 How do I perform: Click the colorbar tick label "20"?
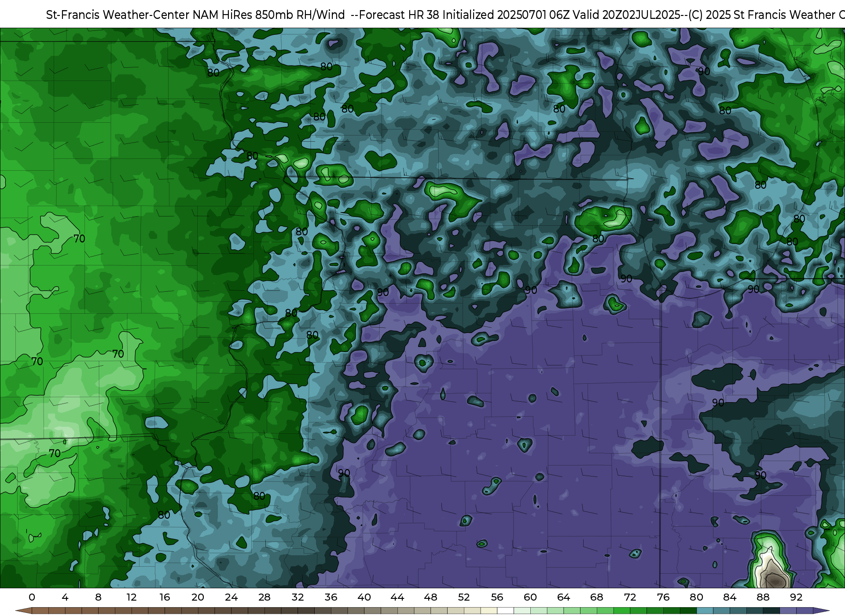pos(198,598)
